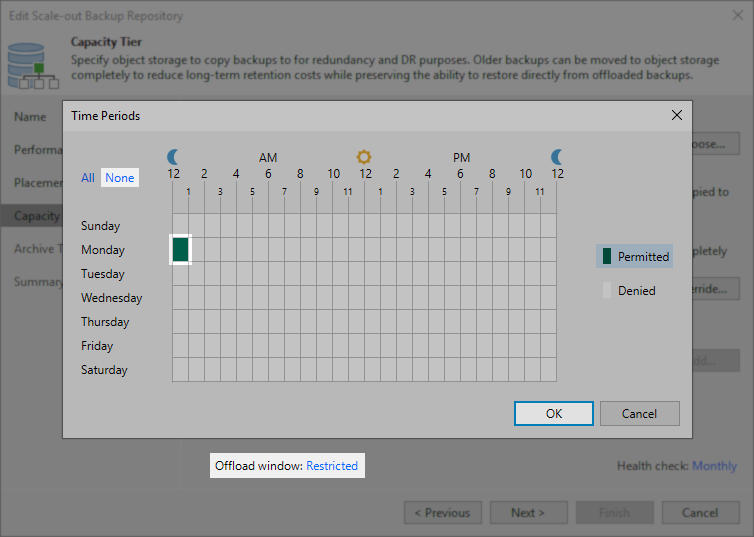Viewport: 754px width, 537px height.
Task: Click the All link in Time Periods
Action: [88, 178]
